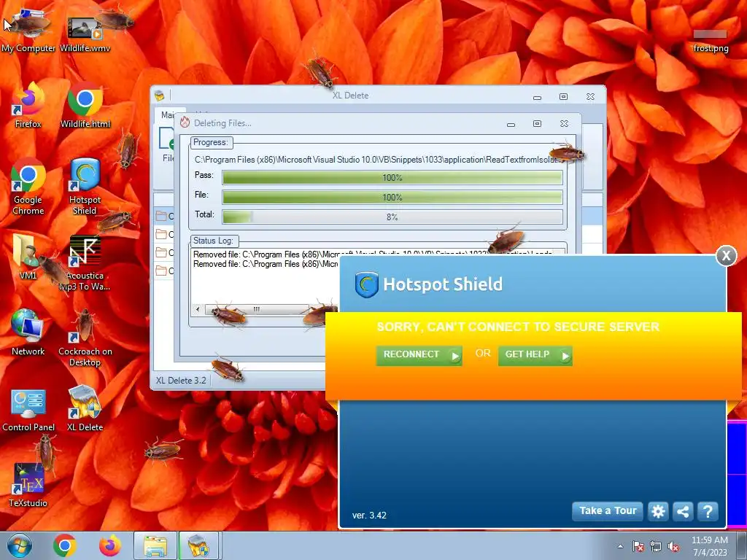The width and height of the screenshot is (747, 560).
Task: Click the GET HELP button
Action: coord(535,355)
